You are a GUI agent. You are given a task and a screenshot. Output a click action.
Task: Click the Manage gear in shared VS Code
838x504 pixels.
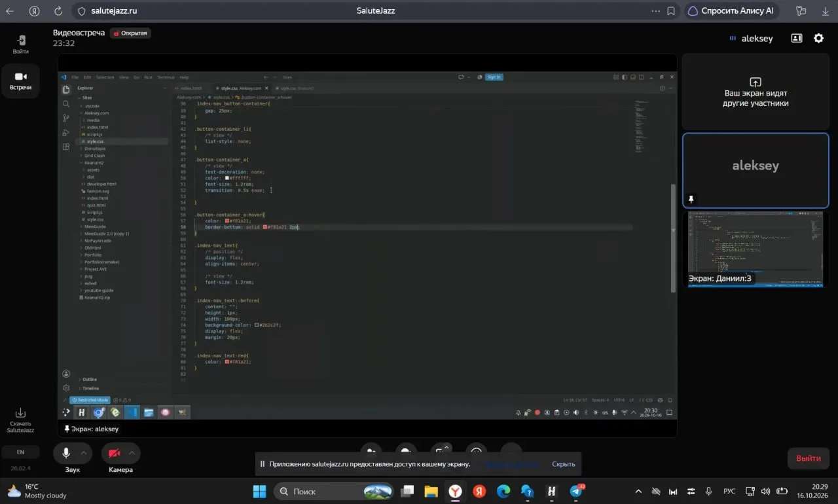point(66,387)
